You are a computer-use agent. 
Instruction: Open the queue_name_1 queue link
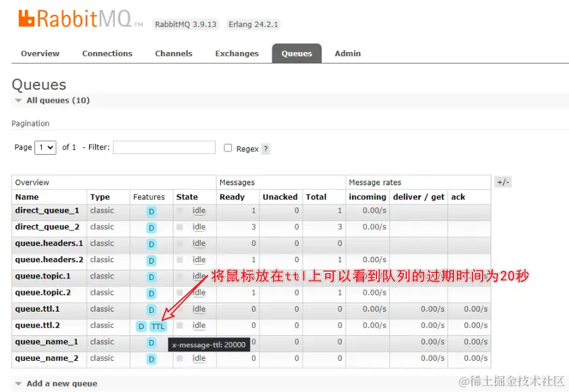(47, 342)
